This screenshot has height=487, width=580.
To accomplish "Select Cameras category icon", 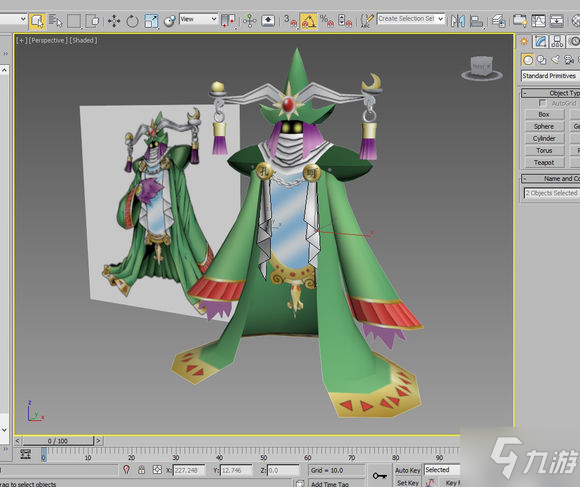I will [x=569, y=60].
